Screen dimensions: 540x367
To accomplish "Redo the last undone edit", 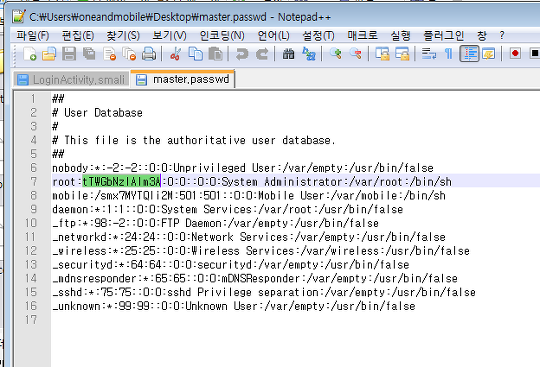I will [x=262, y=54].
